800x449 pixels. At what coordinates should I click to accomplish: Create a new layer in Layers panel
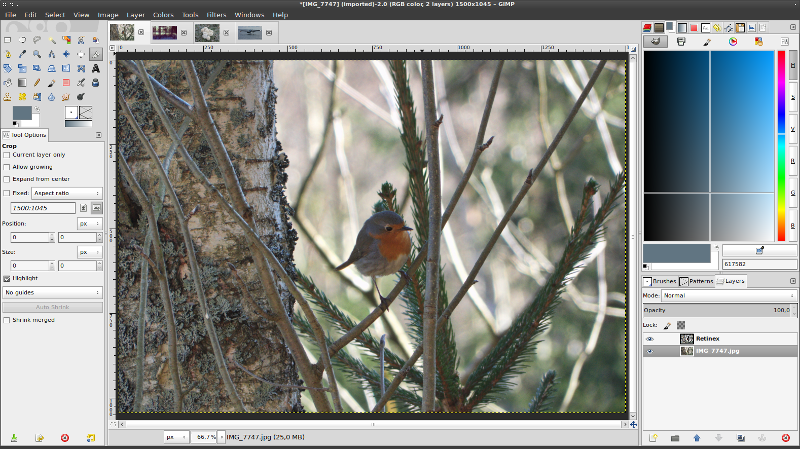pyautogui.click(x=653, y=438)
